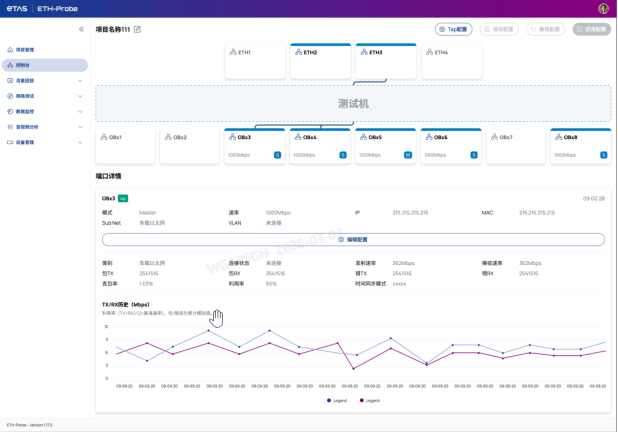
Task: Expand the 设备管理 sidebar menu chevron
Action: [80, 142]
